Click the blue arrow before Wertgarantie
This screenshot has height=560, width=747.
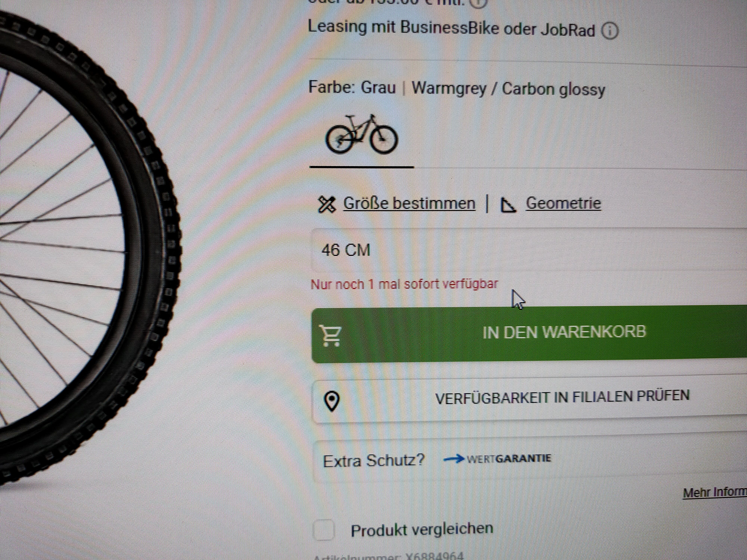click(x=454, y=459)
